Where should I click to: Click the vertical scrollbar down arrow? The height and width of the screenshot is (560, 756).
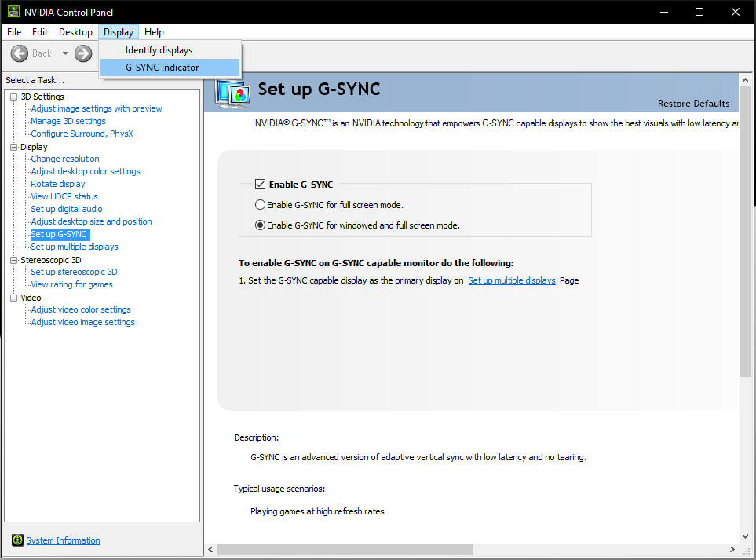click(x=745, y=536)
